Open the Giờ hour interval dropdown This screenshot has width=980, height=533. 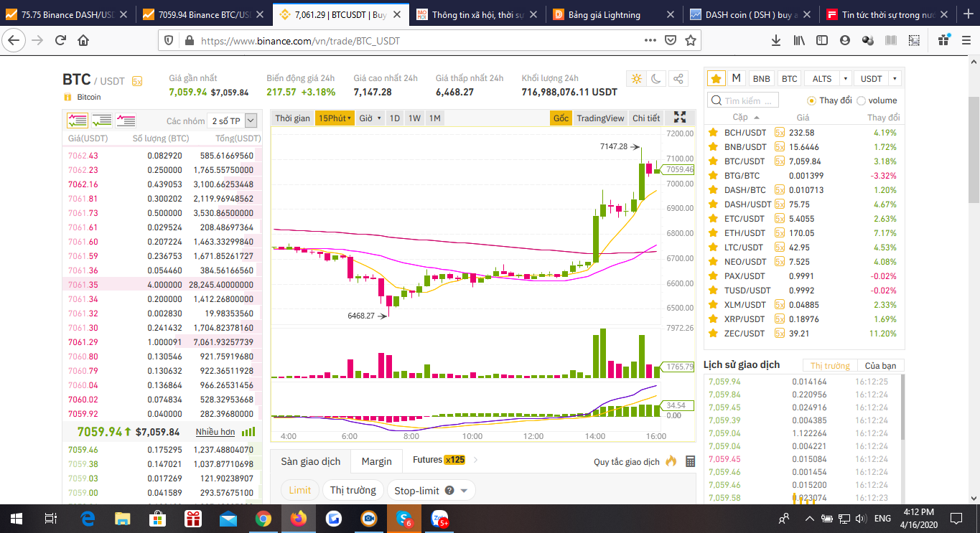(x=370, y=118)
